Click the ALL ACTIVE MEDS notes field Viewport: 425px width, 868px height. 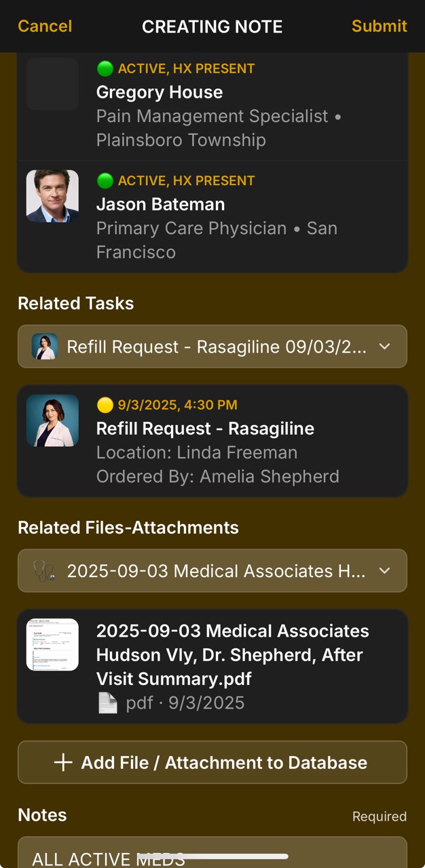tap(212, 854)
